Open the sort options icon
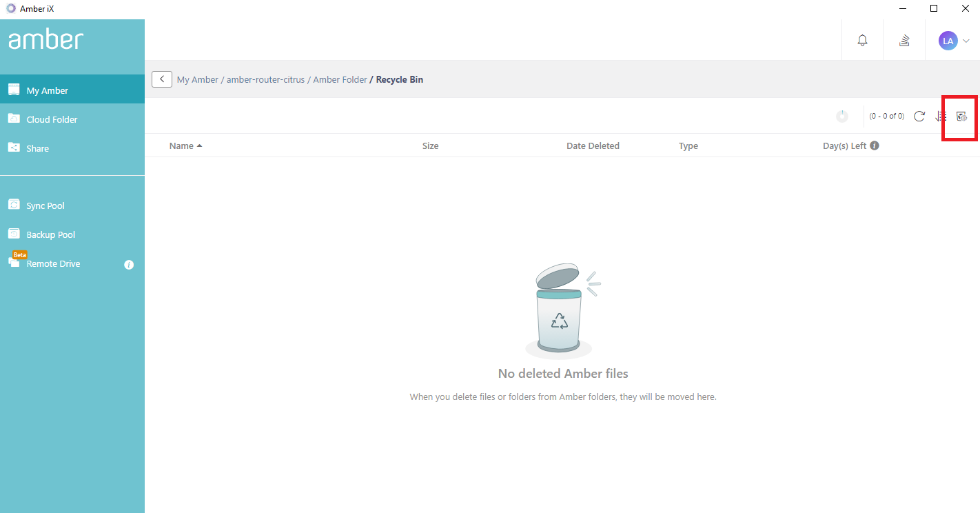Viewport: 980px width, 513px height. pyautogui.click(x=941, y=116)
